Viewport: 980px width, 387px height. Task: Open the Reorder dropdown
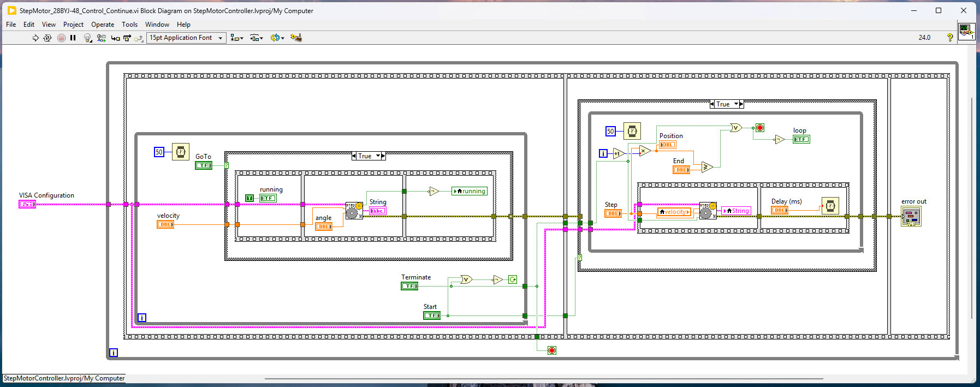pos(277,38)
